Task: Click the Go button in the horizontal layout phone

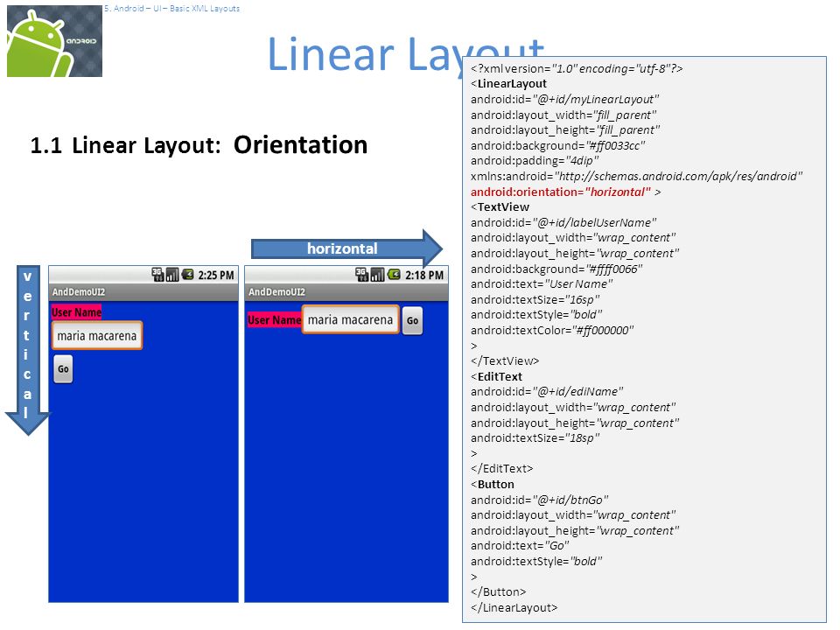Action: point(412,320)
